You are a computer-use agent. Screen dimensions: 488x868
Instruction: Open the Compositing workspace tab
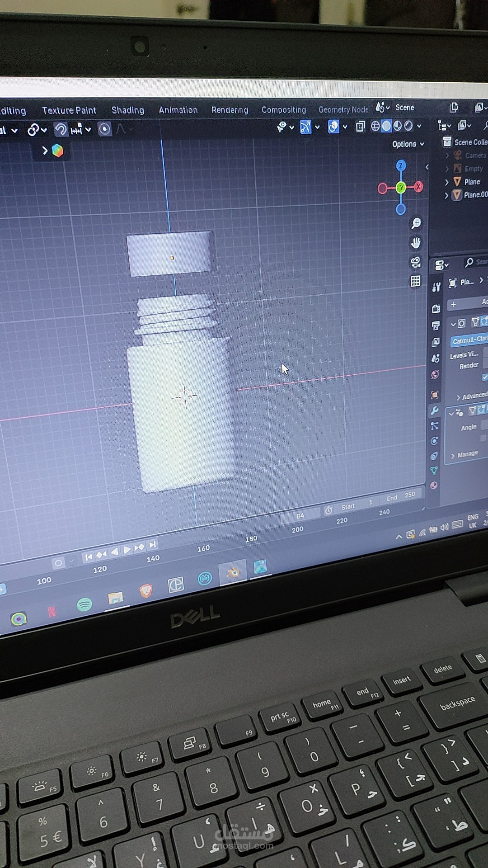click(x=284, y=110)
